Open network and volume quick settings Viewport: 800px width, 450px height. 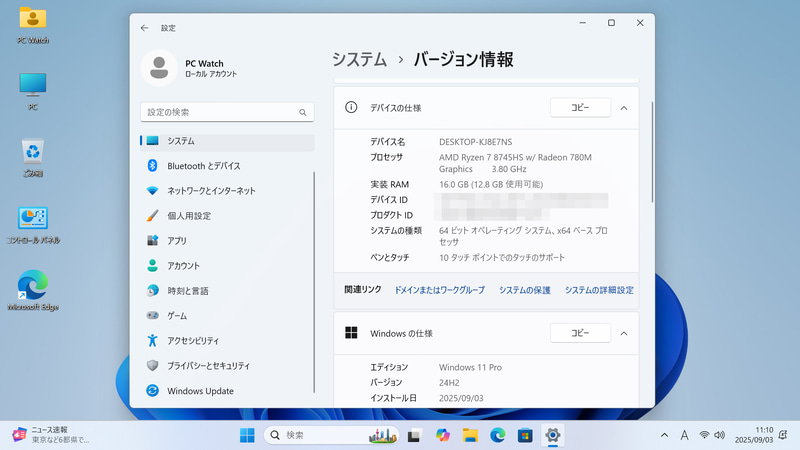pyautogui.click(x=712, y=435)
